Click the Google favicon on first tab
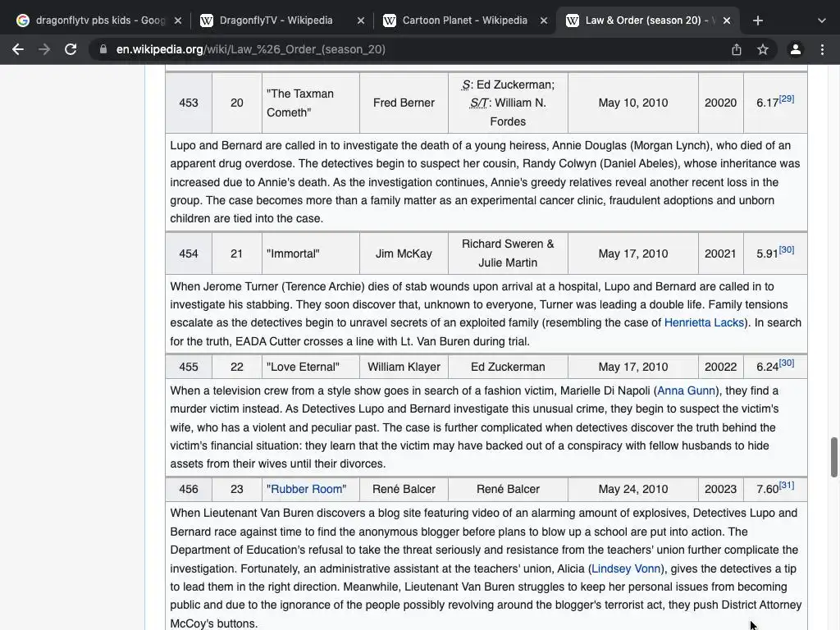The width and height of the screenshot is (840, 630). pyautogui.click(x=23, y=21)
